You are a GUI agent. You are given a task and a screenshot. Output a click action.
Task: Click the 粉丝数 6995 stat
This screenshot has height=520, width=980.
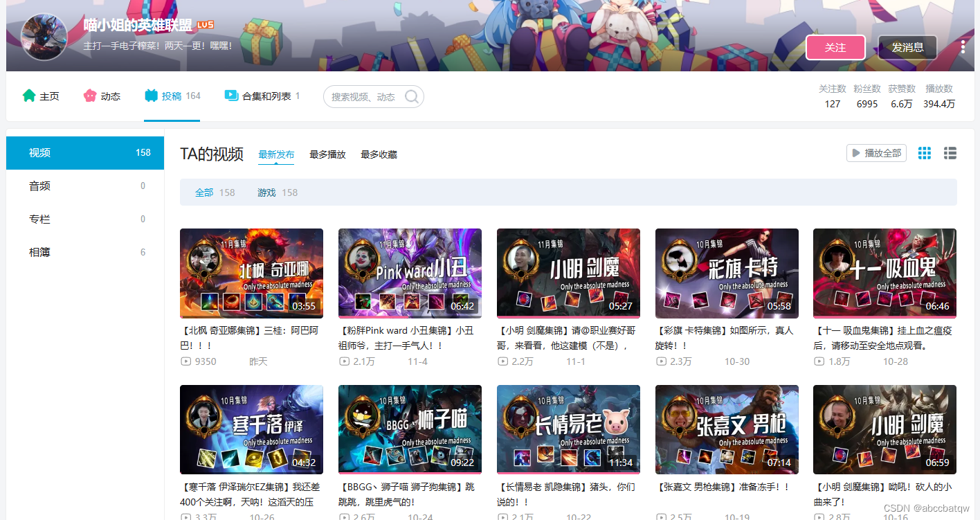tap(867, 96)
